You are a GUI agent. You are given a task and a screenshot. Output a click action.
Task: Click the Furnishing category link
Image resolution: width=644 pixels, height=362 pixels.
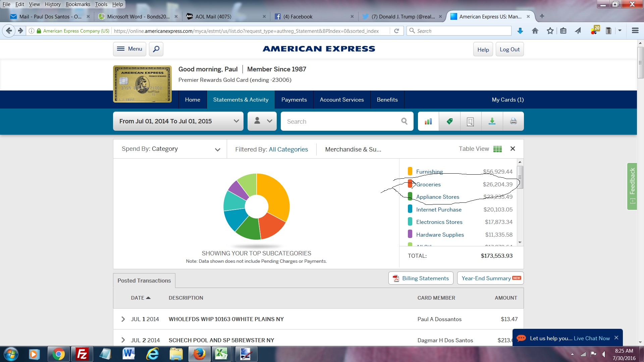(x=429, y=172)
